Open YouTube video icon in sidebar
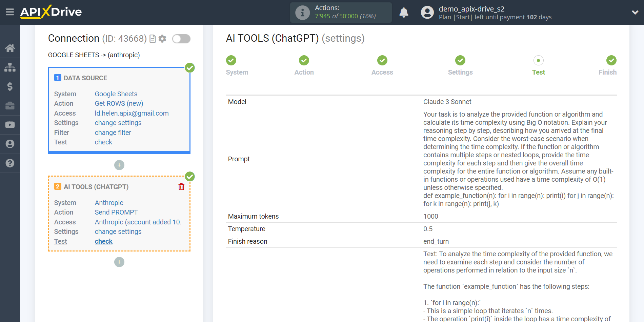644x322 pixels. (10, 125)
